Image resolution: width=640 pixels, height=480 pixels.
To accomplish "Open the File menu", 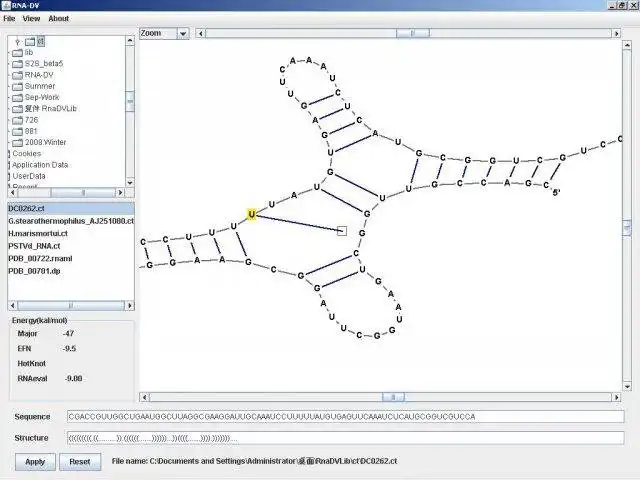I will [9, 18].
